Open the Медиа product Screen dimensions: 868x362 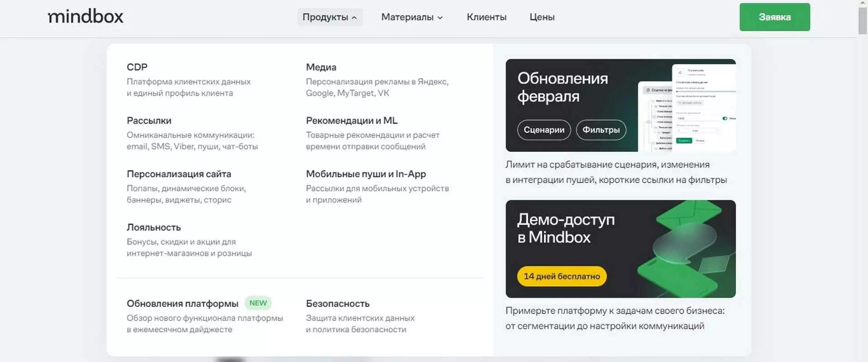point(321,67)
